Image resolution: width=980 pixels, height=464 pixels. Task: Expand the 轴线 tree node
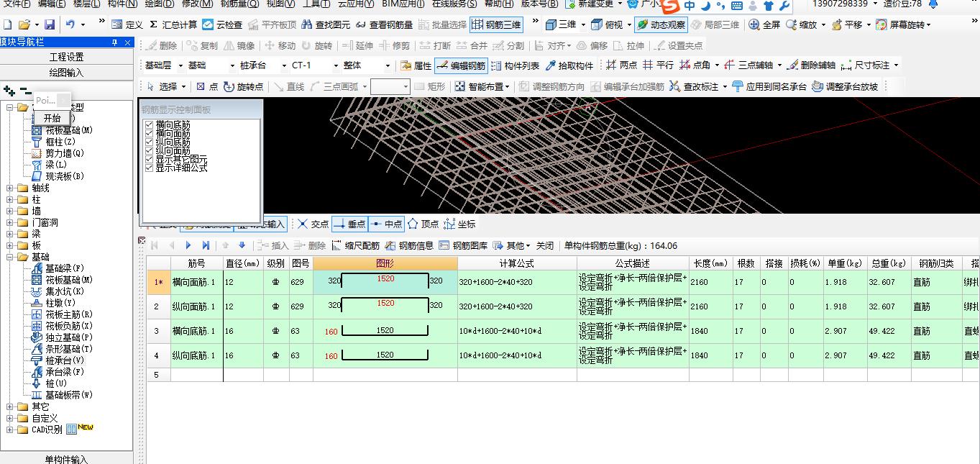[x=9, y=188]
